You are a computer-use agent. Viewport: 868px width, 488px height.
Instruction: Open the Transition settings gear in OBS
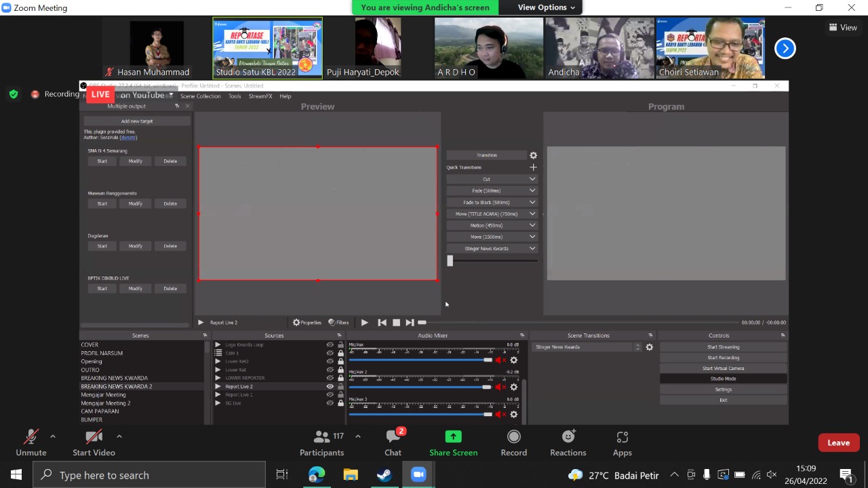coord(533,155)
